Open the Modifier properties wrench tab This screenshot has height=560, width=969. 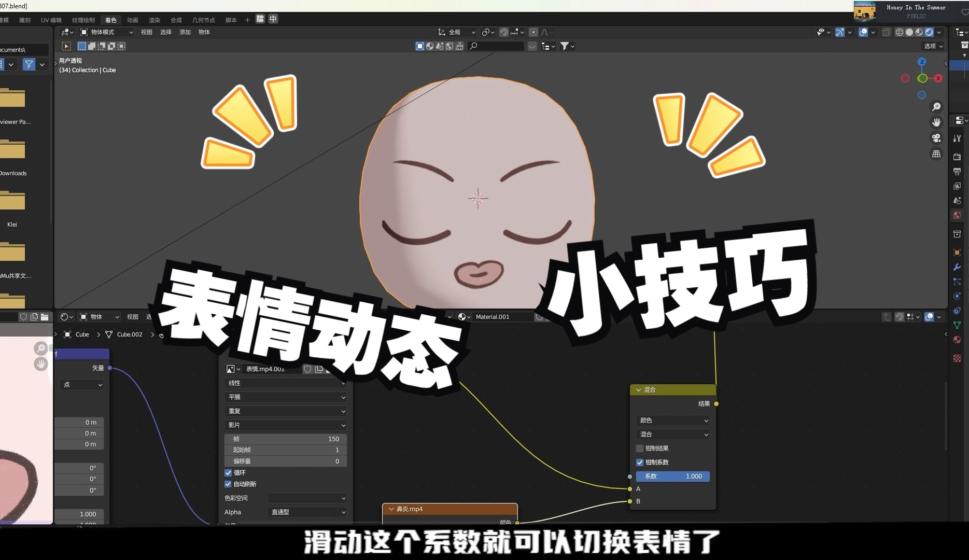[957, 267]
